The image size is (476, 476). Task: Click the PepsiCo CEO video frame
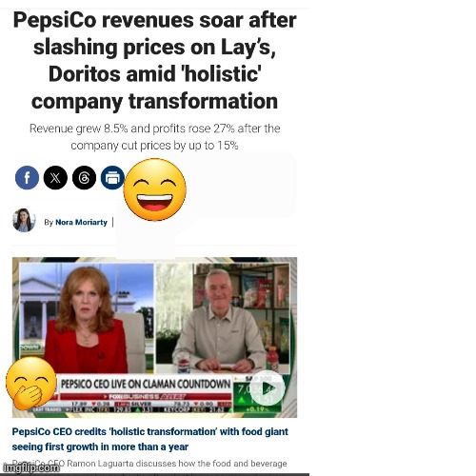coord(223,318)
